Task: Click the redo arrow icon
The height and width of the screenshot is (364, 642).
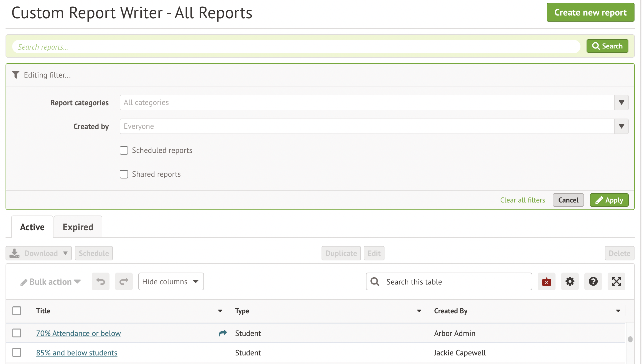Action: (x=124, y=281)
